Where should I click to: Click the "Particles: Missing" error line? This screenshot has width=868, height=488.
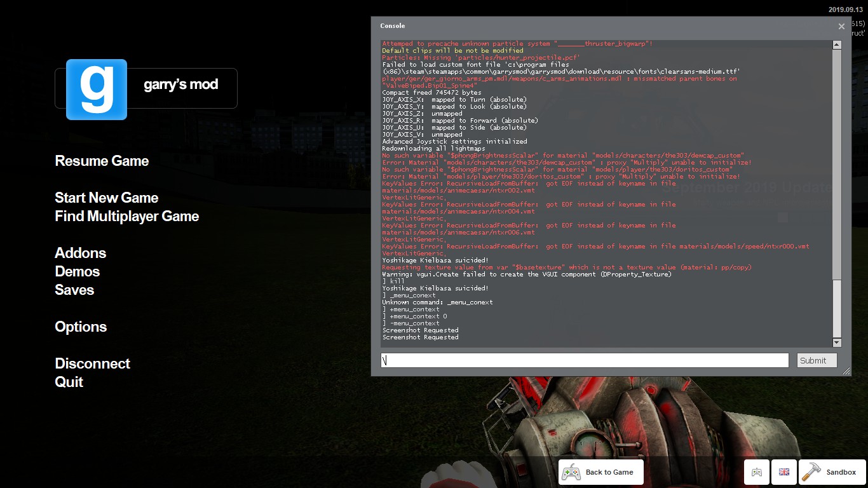[481, 58]
